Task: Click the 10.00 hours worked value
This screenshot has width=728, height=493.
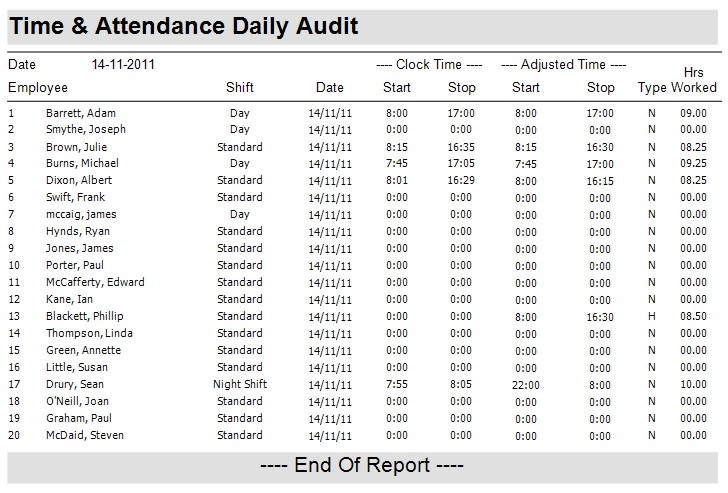Action: pyautogui.click(x=693, y=385)
